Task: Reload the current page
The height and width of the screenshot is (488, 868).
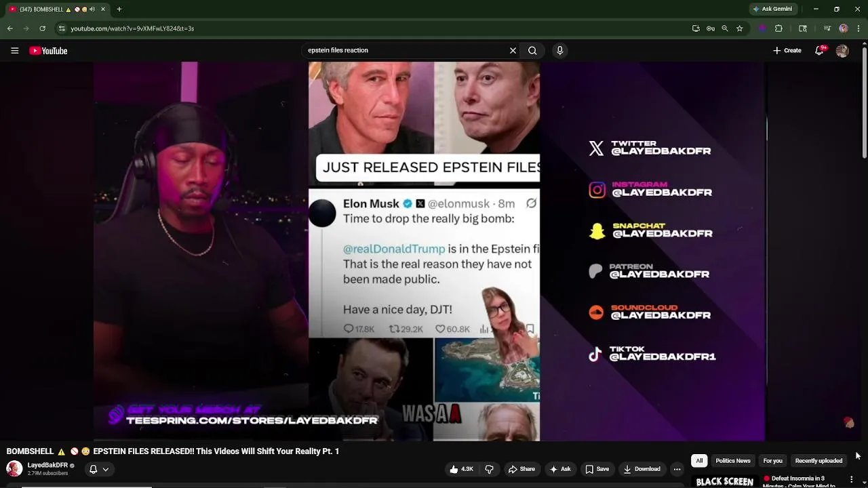Action: (x=42, y=28)
